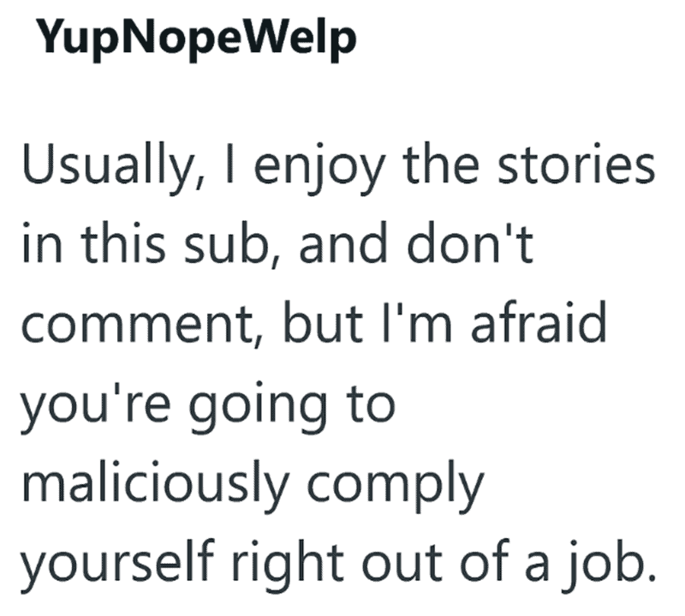This screenshot has width=685, height=616.
Task: Click the word "the" before "stories"
Action: pyautogui.click(x=441, y=163)
